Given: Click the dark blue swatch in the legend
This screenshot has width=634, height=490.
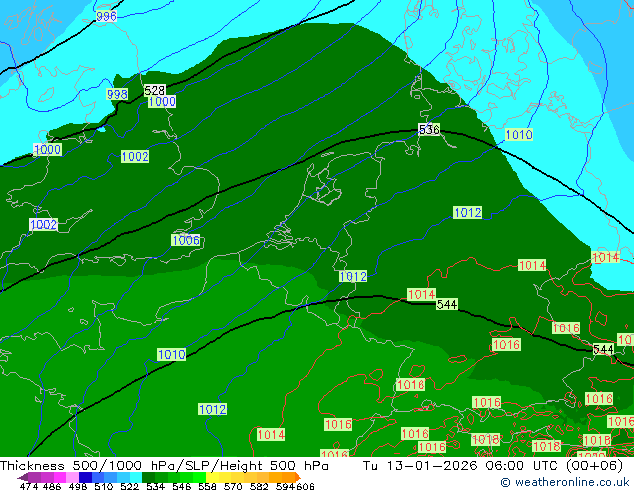Looking at the screenshot, I should pyautogui.click(x=85, y=477).
